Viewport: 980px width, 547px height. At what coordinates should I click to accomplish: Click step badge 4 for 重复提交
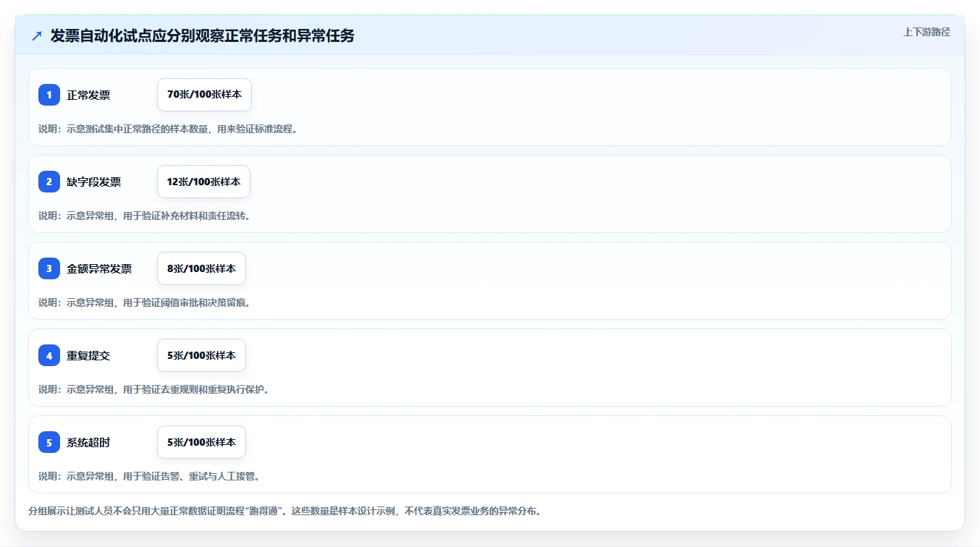49,355
